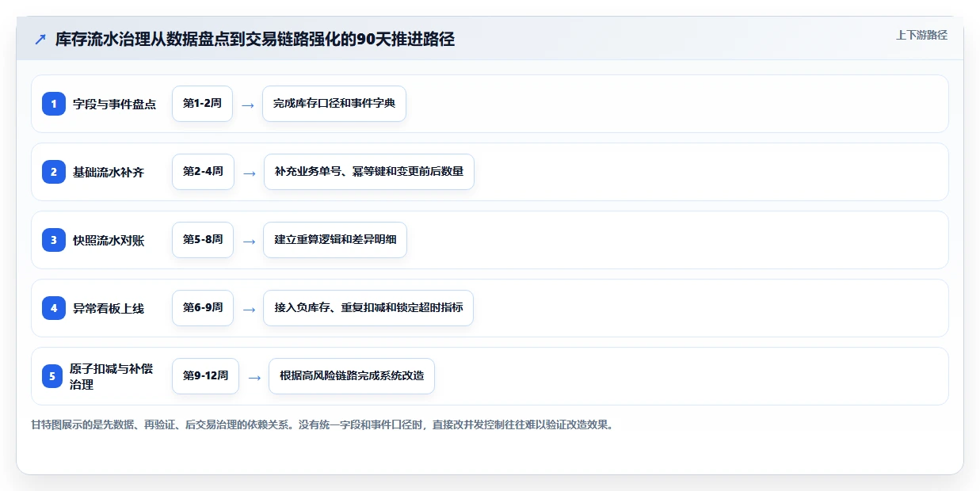Click the 异常看板上线 step name

pyautogui.click(x=109, y=309)
